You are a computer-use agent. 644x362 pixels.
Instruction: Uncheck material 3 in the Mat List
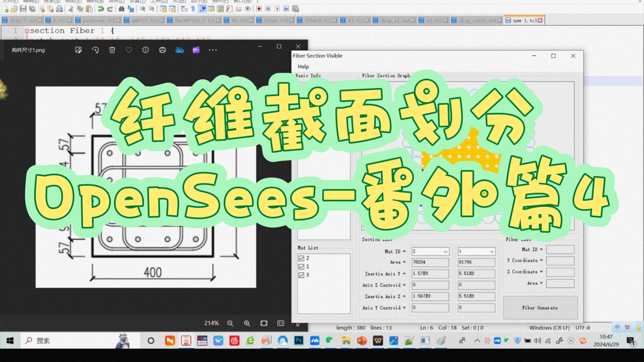point(301,275)
